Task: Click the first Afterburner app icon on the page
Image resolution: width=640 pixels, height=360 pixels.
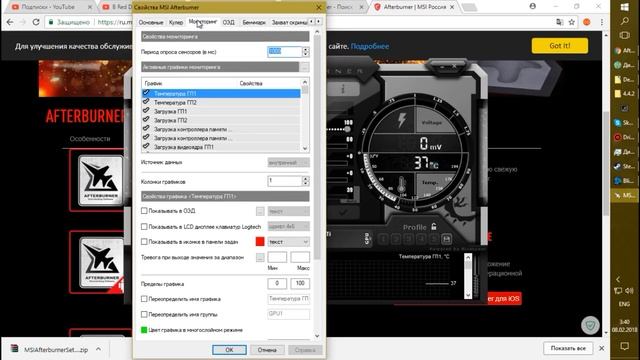Action: coord(100,180)
